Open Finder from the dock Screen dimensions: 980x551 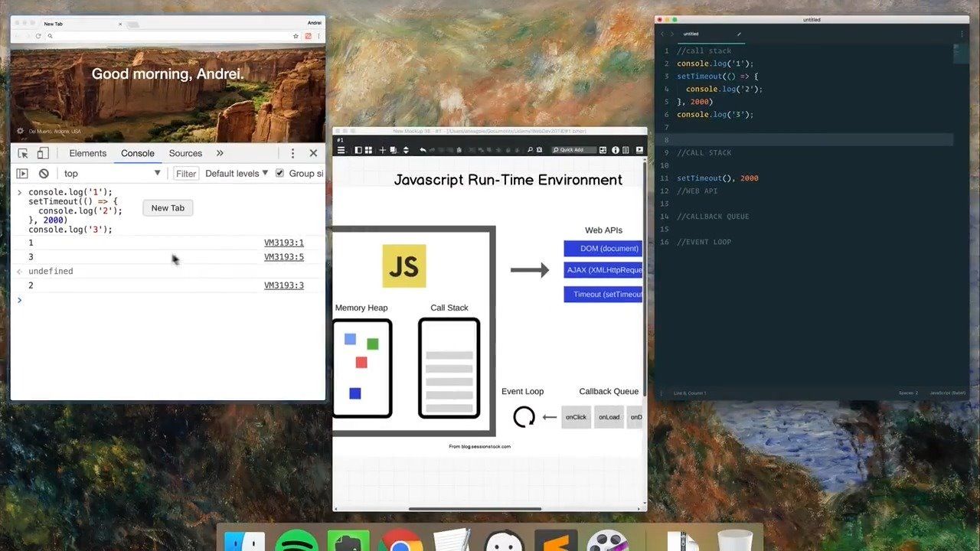[243, 540]
